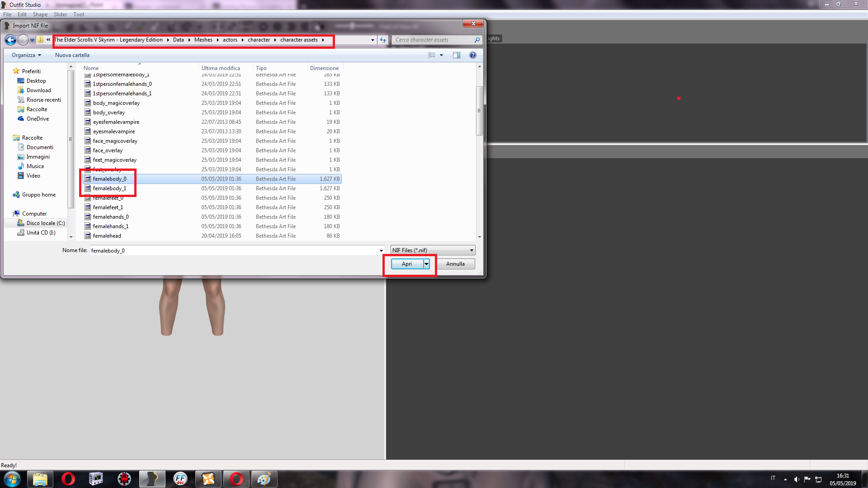This screenshot has height=488, width=868.
Task: Open File Explorer from the taskbar
Action: click(x=40, y=479)
